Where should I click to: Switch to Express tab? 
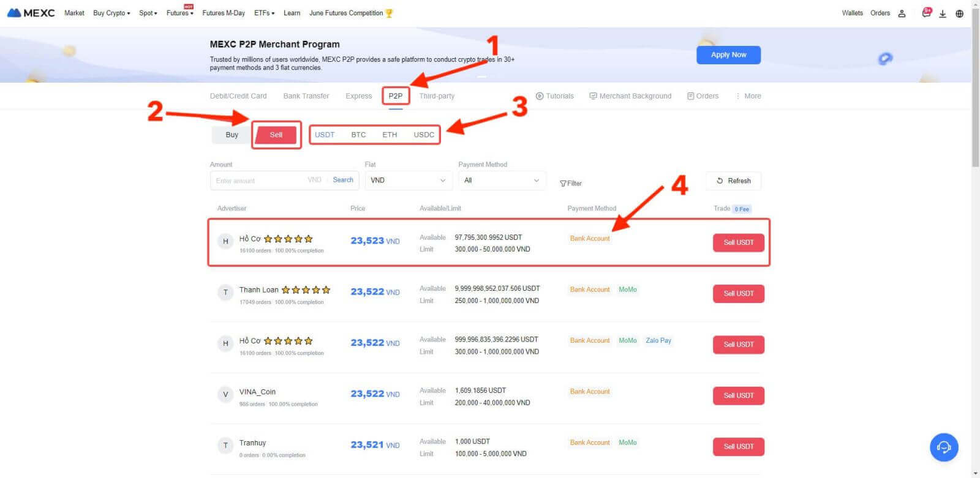click(358, 96)
